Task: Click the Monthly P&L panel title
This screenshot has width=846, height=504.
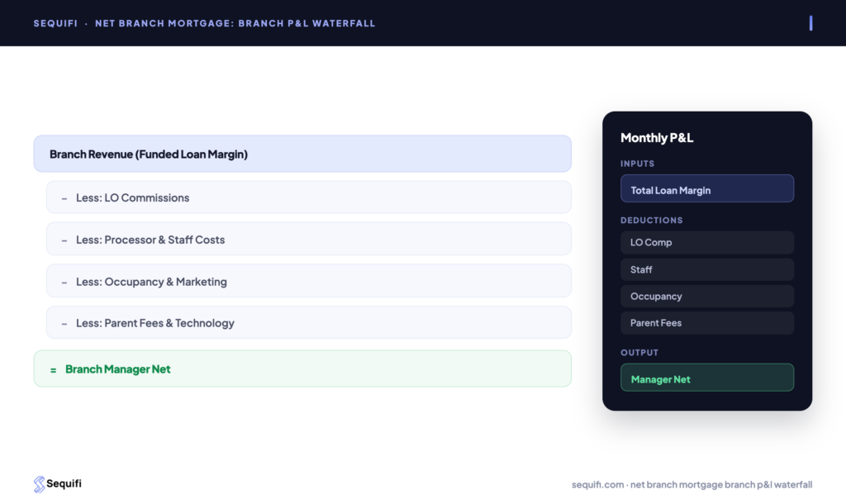Action: 657,138
